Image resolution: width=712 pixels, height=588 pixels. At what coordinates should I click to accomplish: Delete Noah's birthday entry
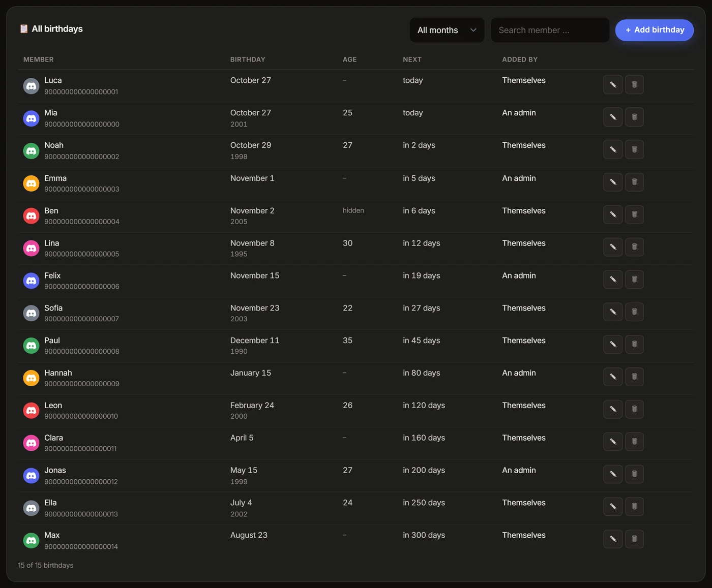point(634,149)
